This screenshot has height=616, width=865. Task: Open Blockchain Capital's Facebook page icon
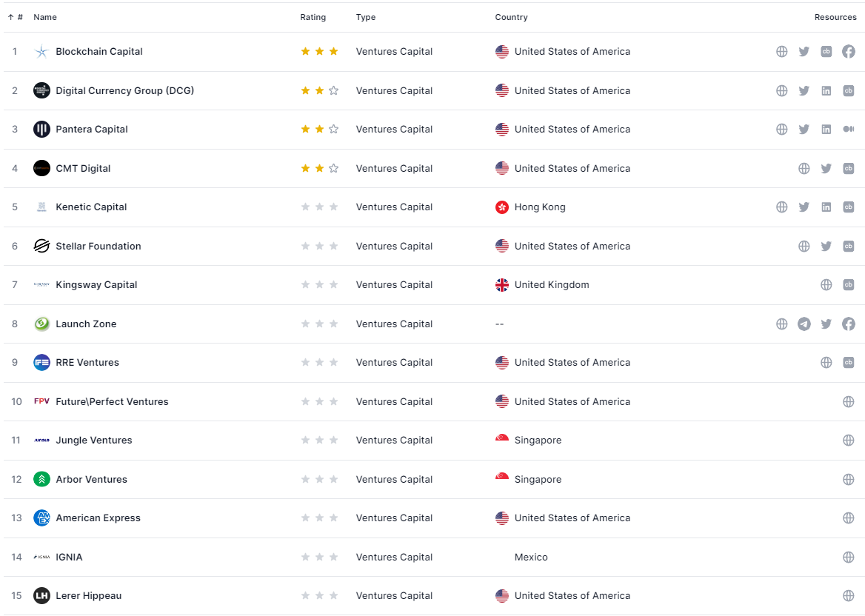pyautogui.click(x=849, y=52)
